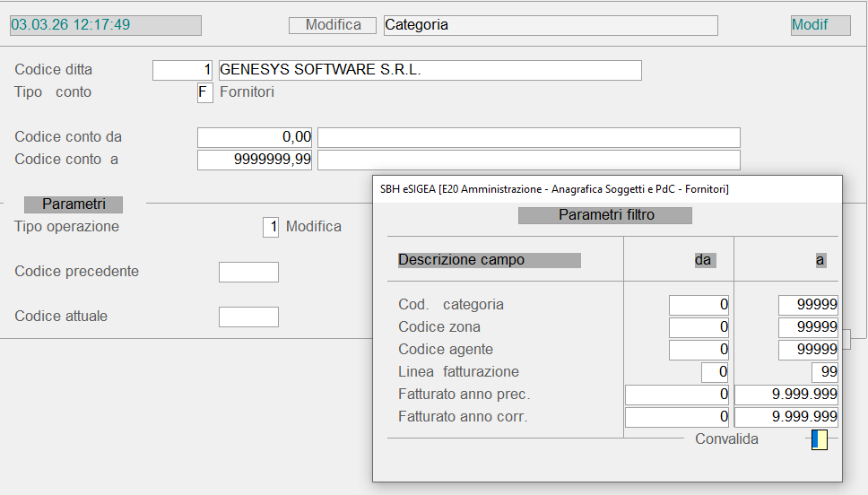Click the Codice precedente input box
This screenshot has width=868, height=495.
click(248, 272)
